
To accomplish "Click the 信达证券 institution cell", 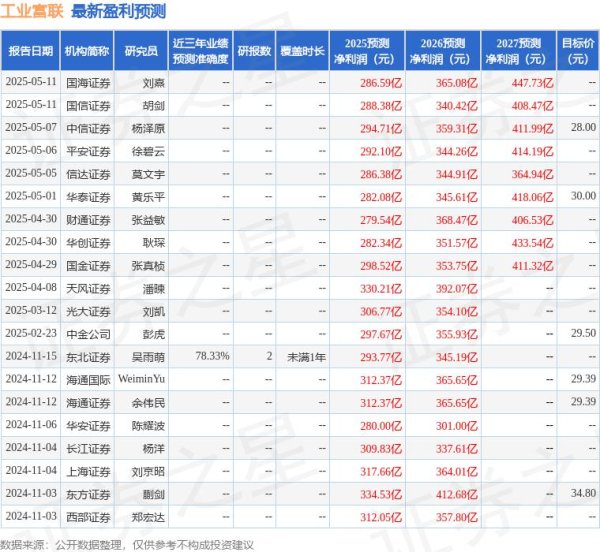I will (88, 174).
